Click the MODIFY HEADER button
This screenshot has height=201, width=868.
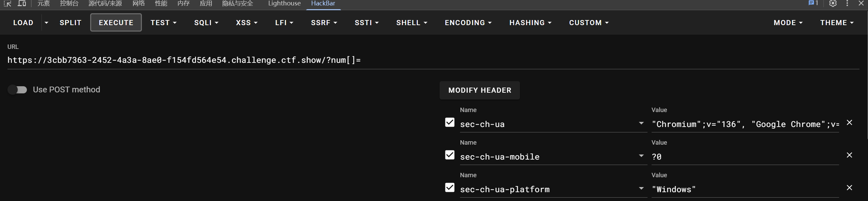[x=479, y=90]
